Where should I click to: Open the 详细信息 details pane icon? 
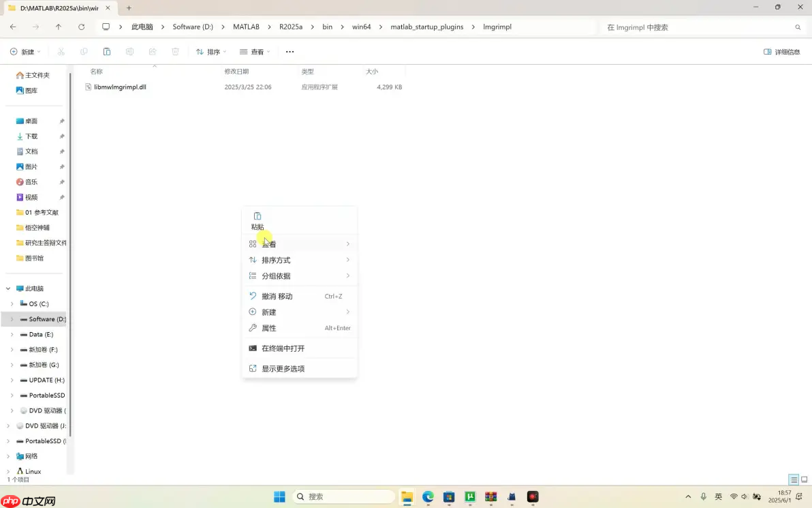[x=766, y=51]
